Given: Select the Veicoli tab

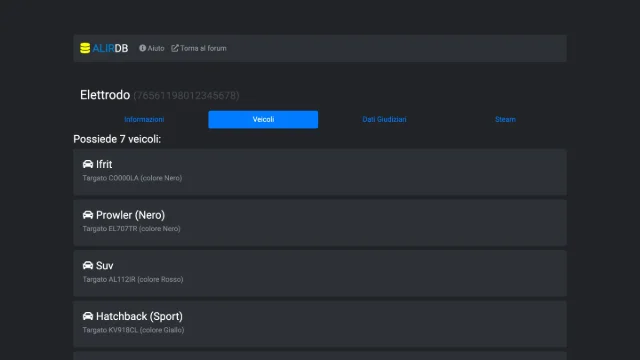Looking at the screenshot, I should pos(263,120).
